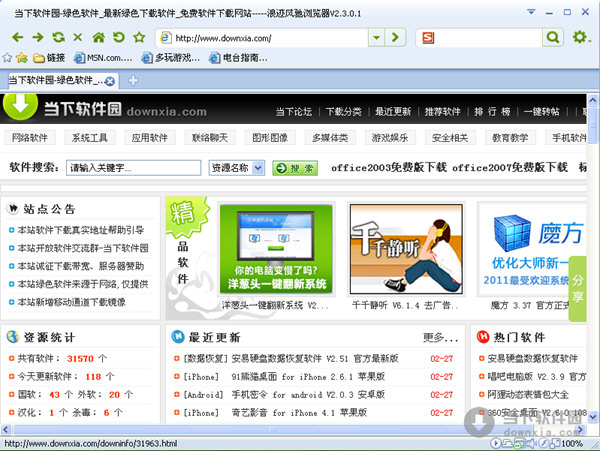
Task: Click the pen icon in status bar
Action: (x=543, y=443)
